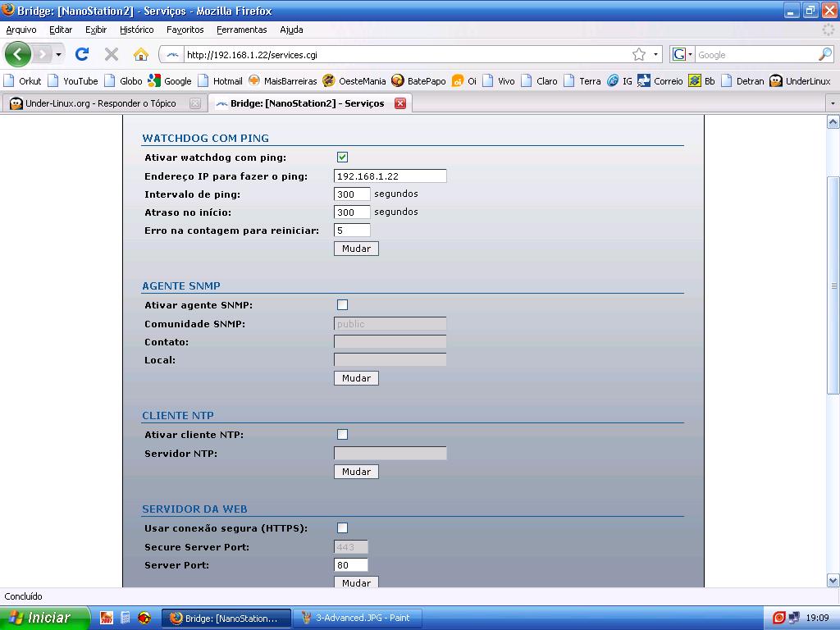Open the Bb bookmark
Viewport: 840px width, 630px height.
(702, 81)
